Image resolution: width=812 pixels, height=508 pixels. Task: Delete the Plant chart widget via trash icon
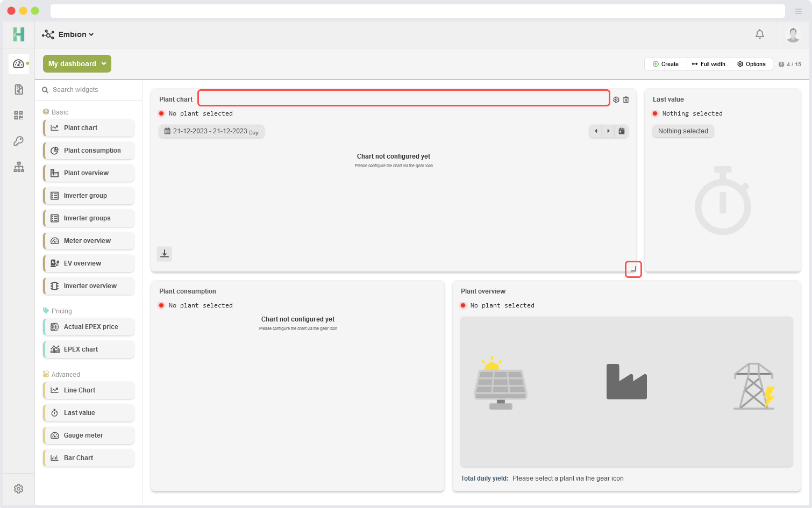tap(626, 100)
